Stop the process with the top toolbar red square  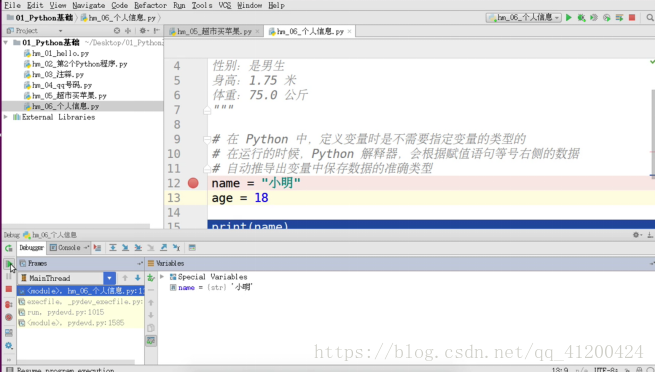click(632, 18)
